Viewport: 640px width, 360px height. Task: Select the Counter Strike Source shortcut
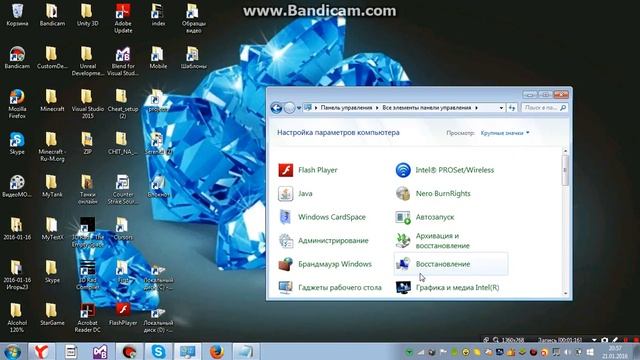[123, 190]
